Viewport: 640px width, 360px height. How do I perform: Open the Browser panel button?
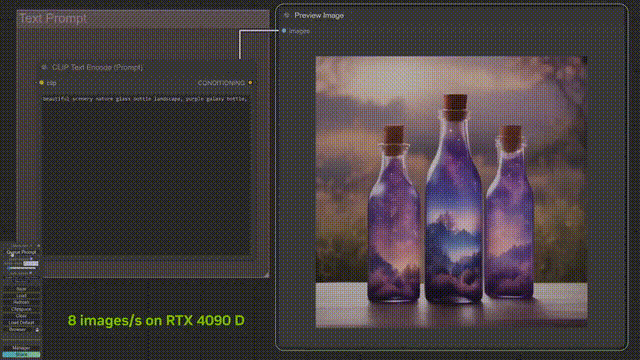click(18, 329)
